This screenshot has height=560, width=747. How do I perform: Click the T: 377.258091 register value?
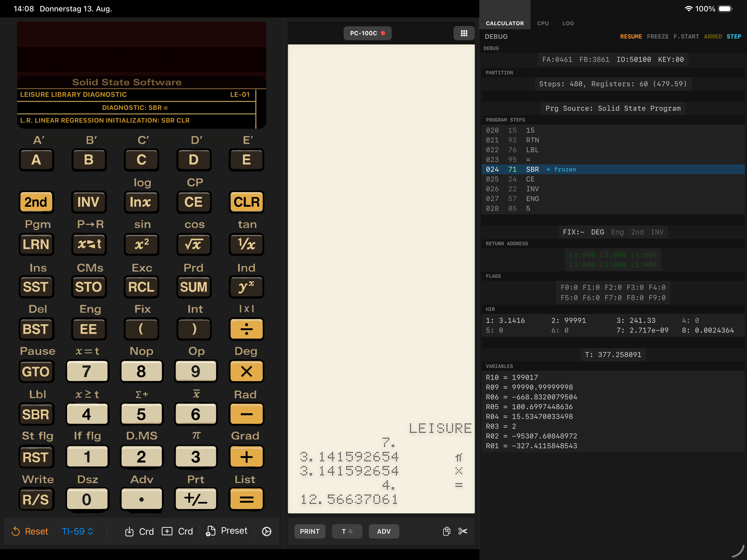[613, 354]
